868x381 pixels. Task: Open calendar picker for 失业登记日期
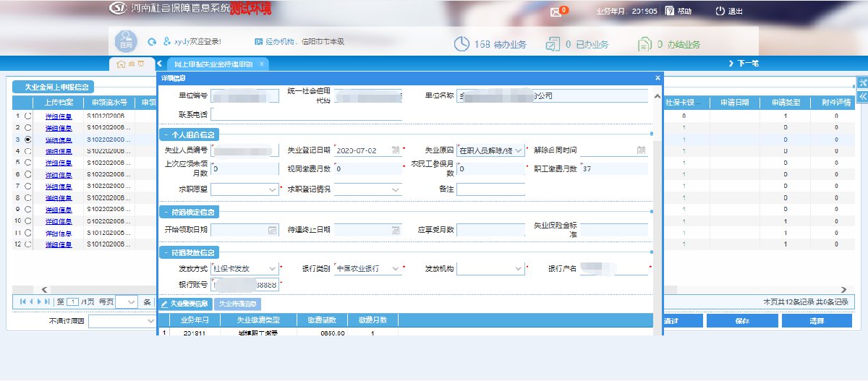(395, 150)
